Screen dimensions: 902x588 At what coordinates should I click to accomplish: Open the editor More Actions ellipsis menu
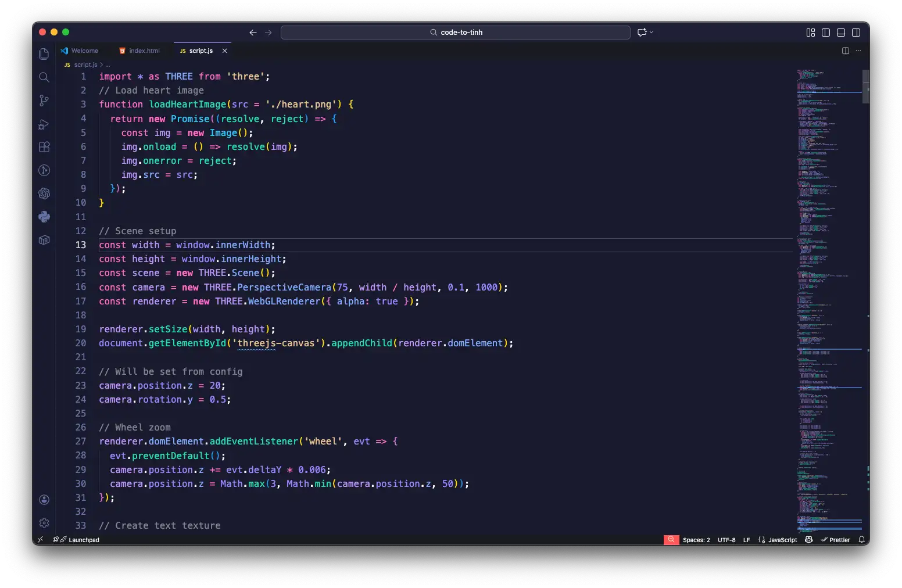[858, 51]
